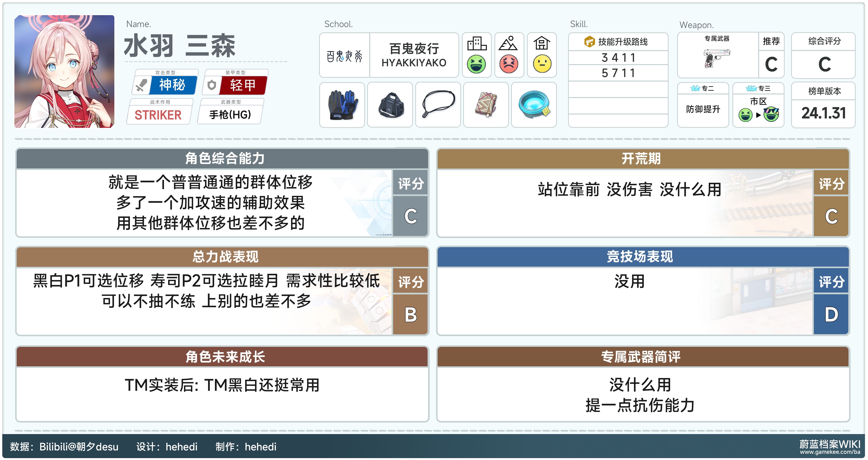Click the 手枪(HG) weapon type label
The width and height of the screenshot is (868, 460).
tap(230, 115)
